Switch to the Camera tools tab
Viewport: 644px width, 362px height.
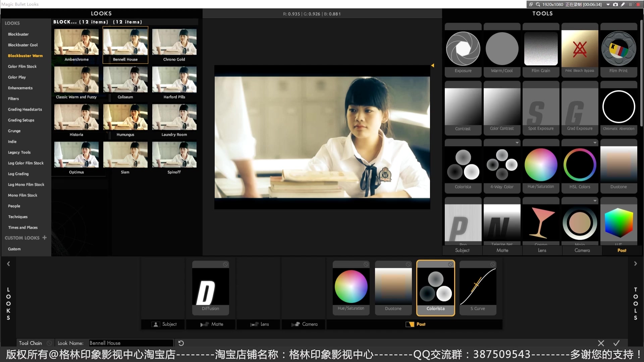[x=582, y=250]
